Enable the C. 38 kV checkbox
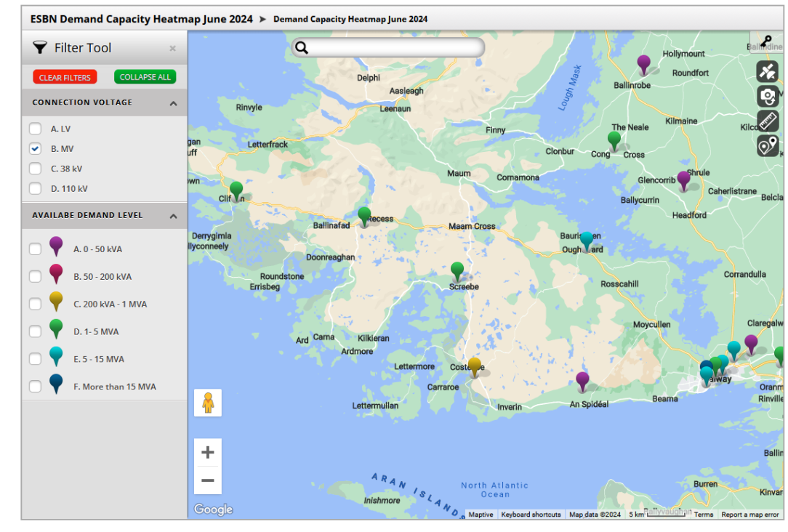788x532 pixels. point(35,169)
